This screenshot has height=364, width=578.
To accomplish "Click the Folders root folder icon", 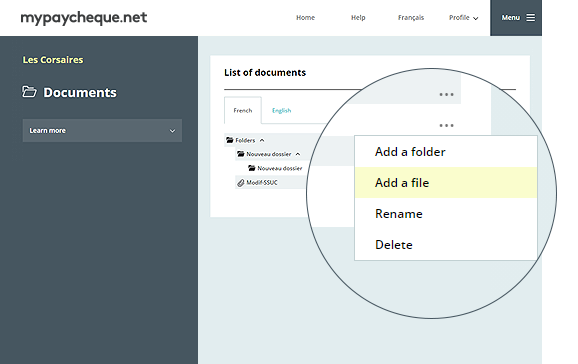I will (x=230, y=140).
